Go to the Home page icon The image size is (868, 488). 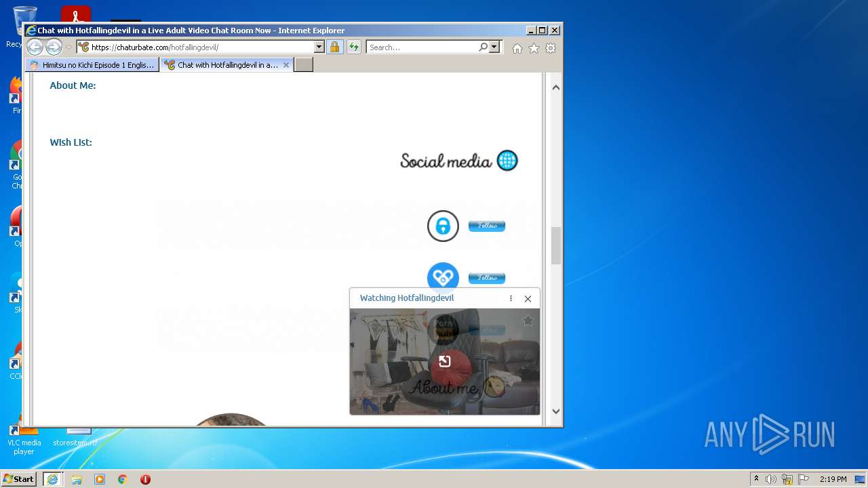[517, 48]
